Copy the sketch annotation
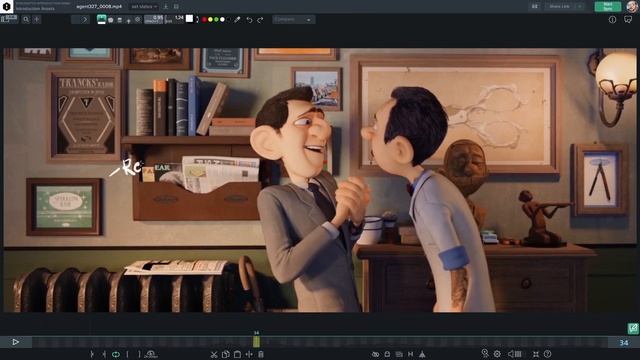The image size is (640, 360). point(225,354)
